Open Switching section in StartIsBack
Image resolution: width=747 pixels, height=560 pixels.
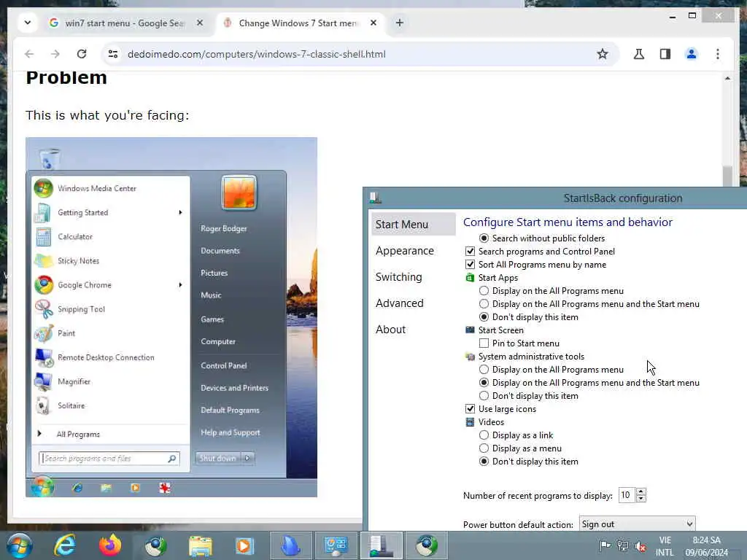(x=399, y=276)
